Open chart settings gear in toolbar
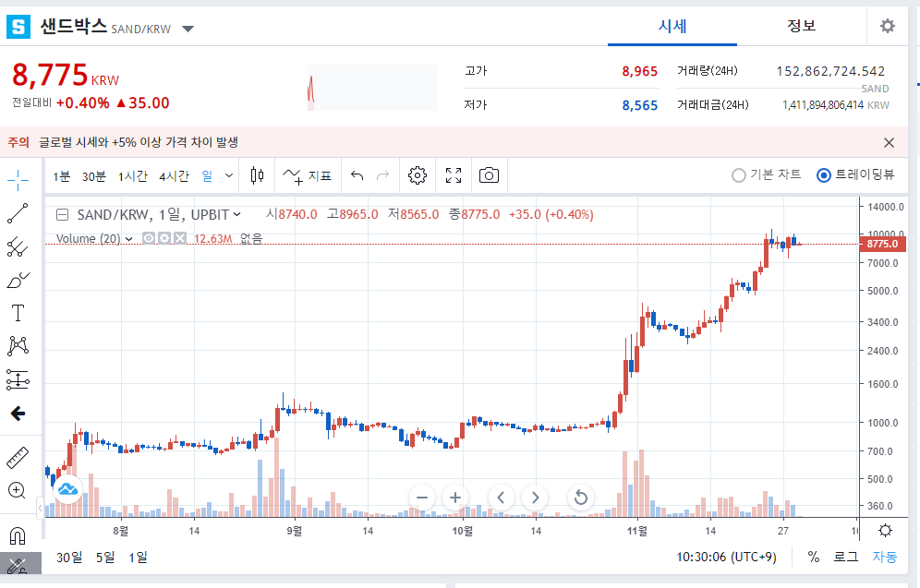Viewport: 920px width, 588px height. click(x=418, y=175)
